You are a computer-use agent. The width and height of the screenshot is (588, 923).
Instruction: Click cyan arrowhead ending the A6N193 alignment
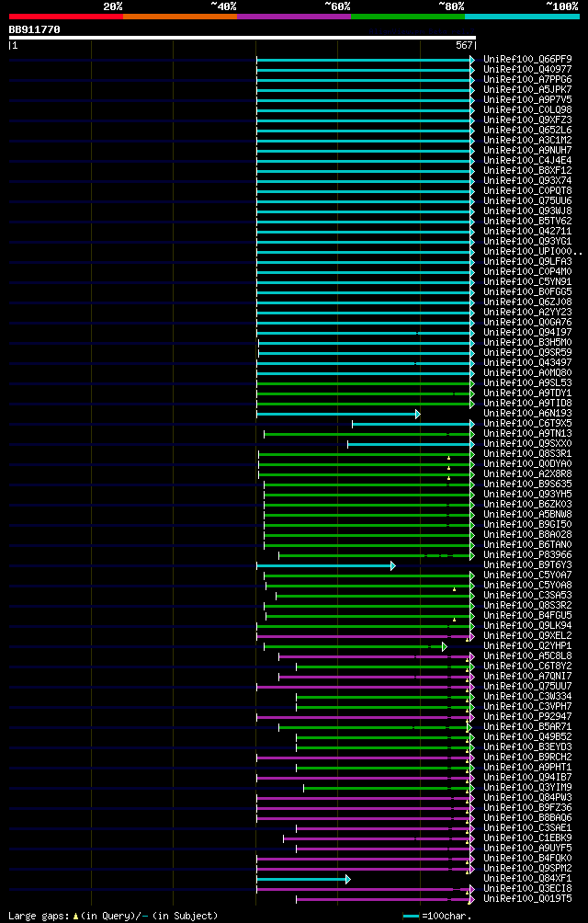pyautogui.click(x=418, y=414)
